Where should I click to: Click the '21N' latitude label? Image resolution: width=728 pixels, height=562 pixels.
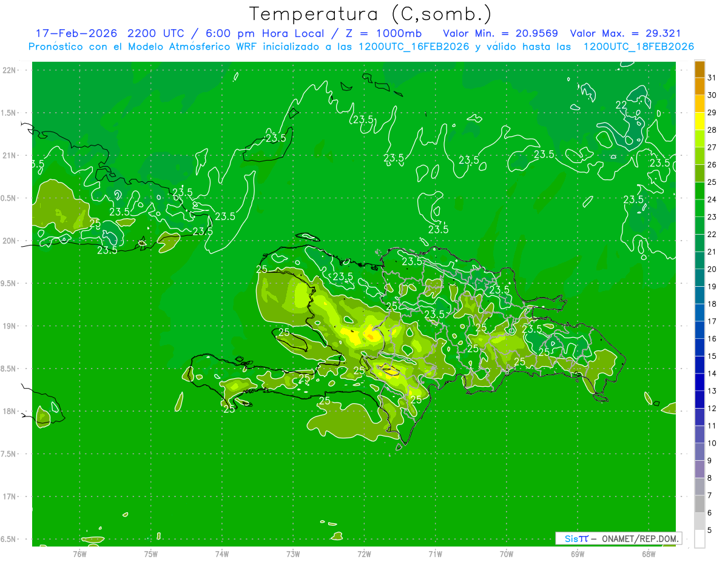click(9, 155)
